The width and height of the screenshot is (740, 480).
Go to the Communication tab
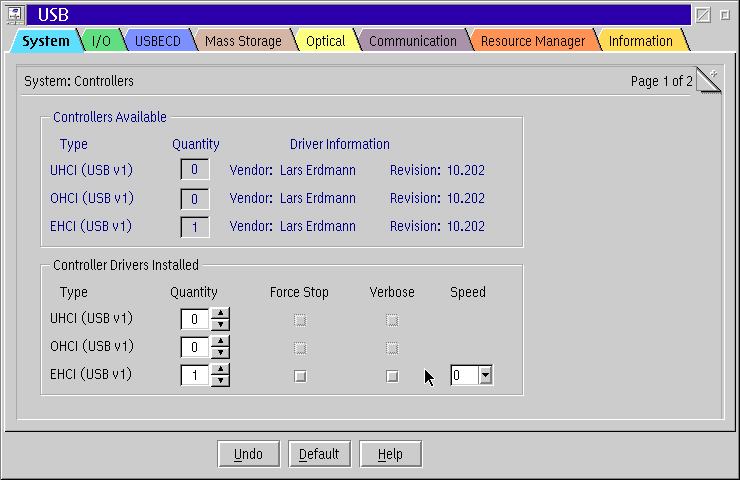point(413,41)
